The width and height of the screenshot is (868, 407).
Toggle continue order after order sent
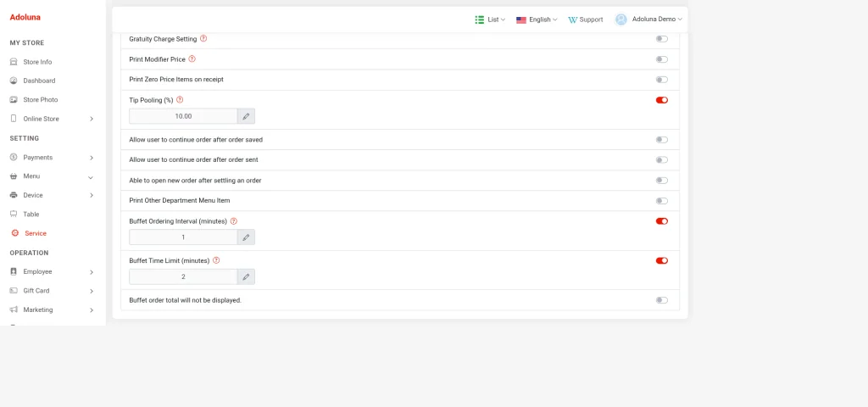(661, 160)
